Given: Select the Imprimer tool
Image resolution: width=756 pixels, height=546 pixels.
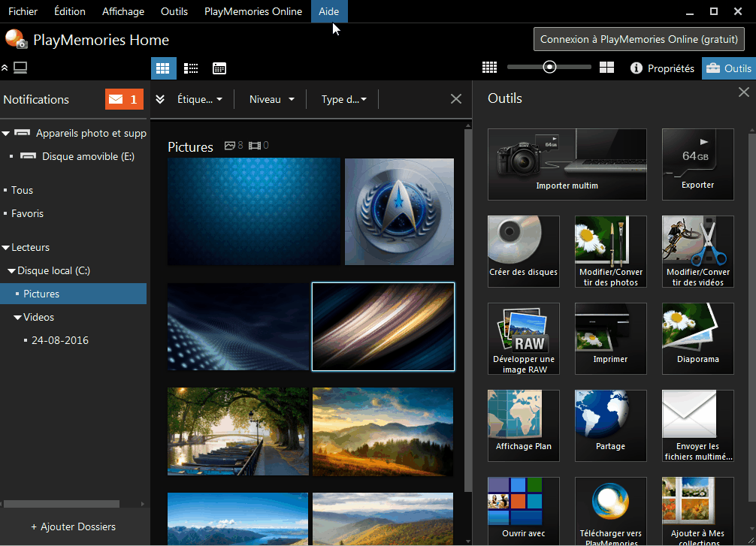Looking at the screenshot, I should coord(610,339).
